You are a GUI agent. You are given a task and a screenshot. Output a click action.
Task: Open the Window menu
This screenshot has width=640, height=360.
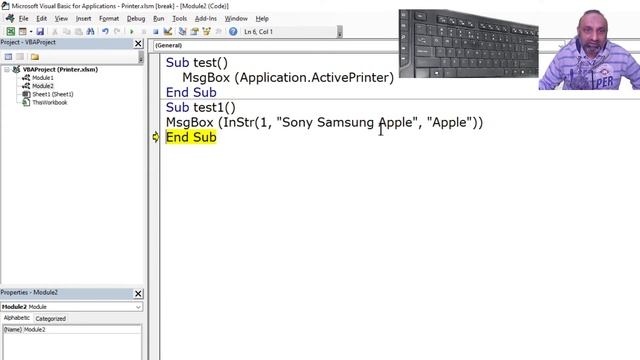236,19
